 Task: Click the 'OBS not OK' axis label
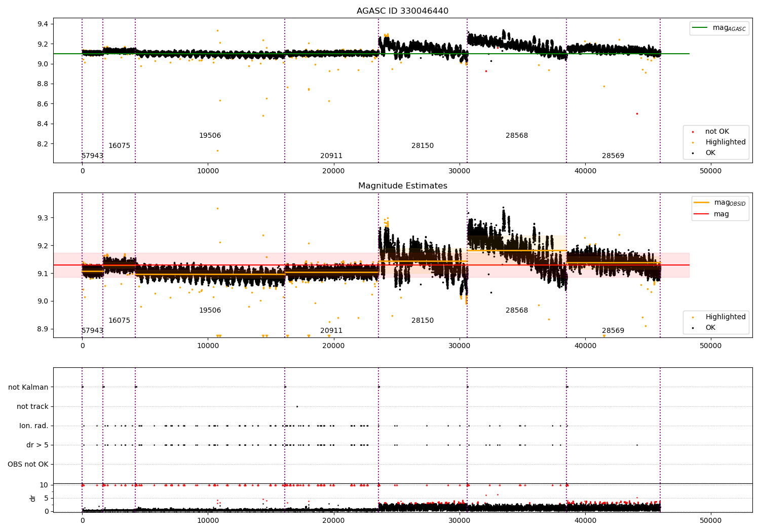pos(28,464)
